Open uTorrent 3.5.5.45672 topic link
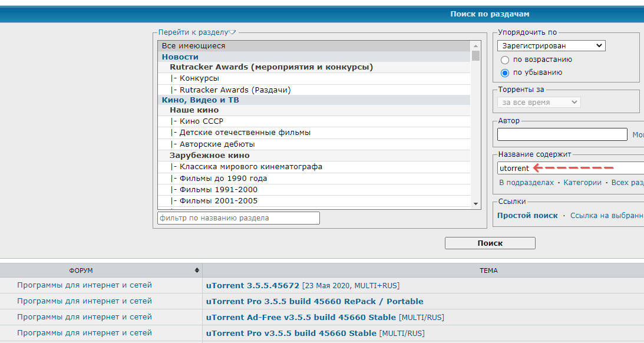This screenshot has height=343, width=644. click(253, 285)
